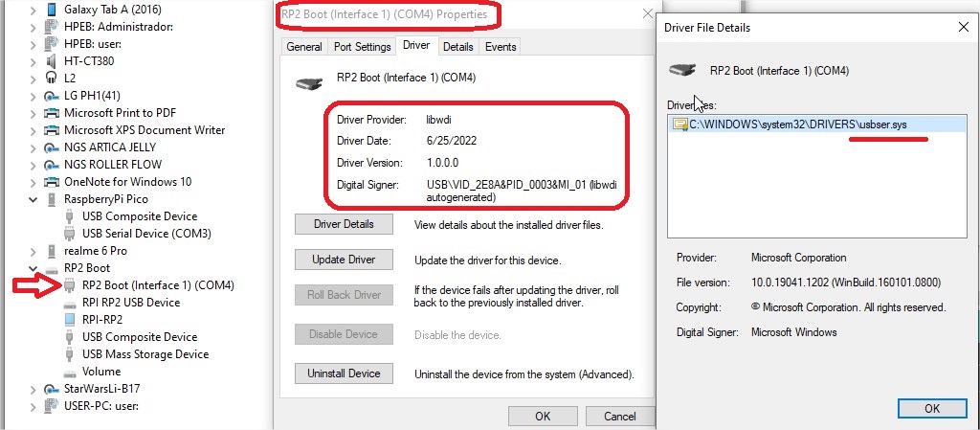Click the StarWarsLi-B17 device icon
980x430 pixels.
[53, 388]
